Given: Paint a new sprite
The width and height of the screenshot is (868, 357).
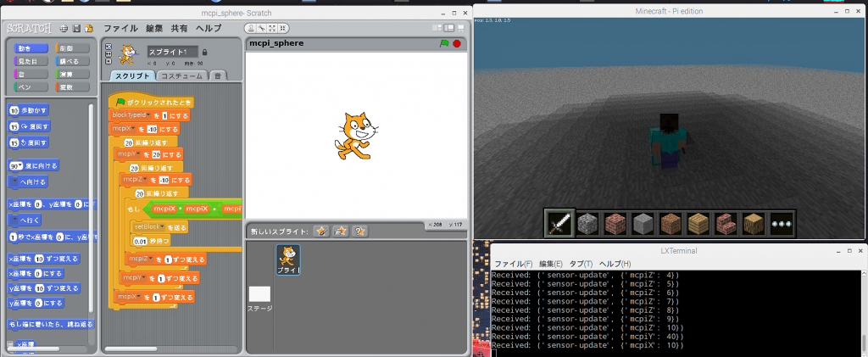Looking at the screenshot, I should (x=320, y=231).
